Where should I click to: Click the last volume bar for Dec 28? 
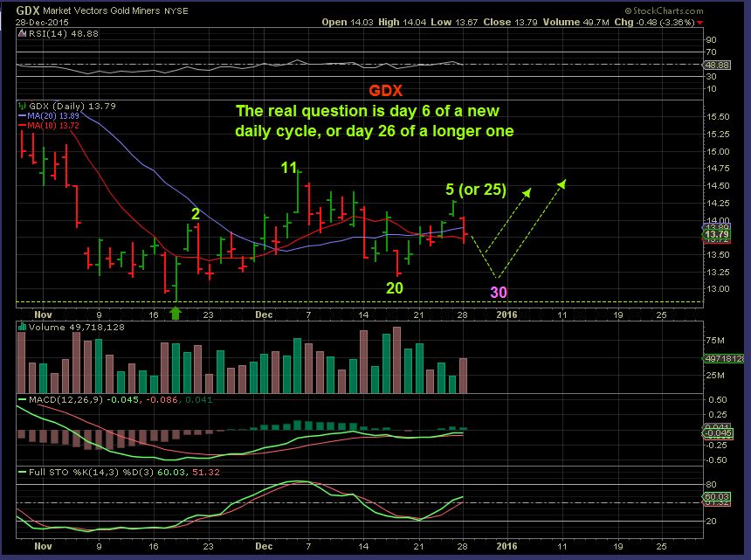pos(463,376)
